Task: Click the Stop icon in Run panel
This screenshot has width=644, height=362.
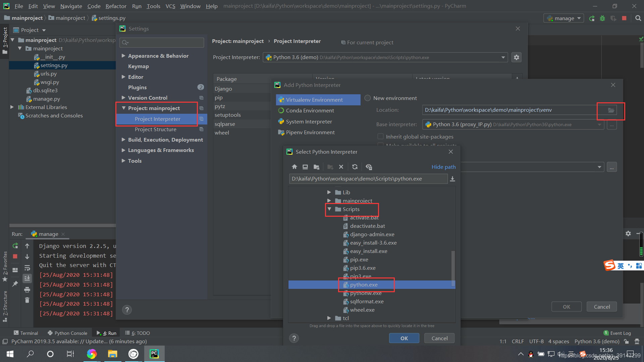Action: coord(15,256)
